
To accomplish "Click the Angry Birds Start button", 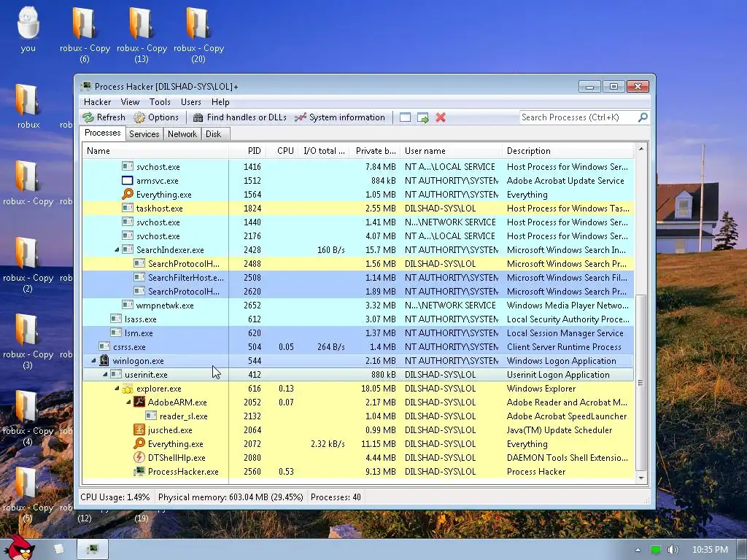I will [19, 548].
